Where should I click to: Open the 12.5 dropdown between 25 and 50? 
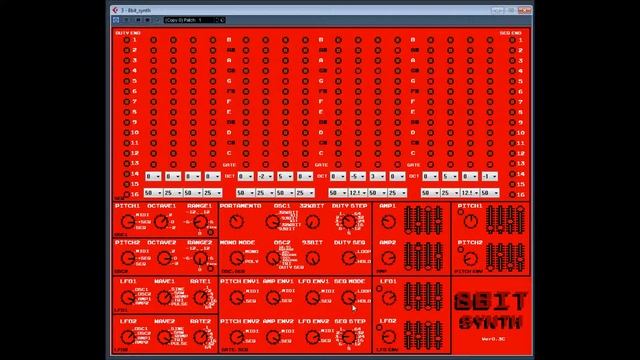click(x=470, y=193)
